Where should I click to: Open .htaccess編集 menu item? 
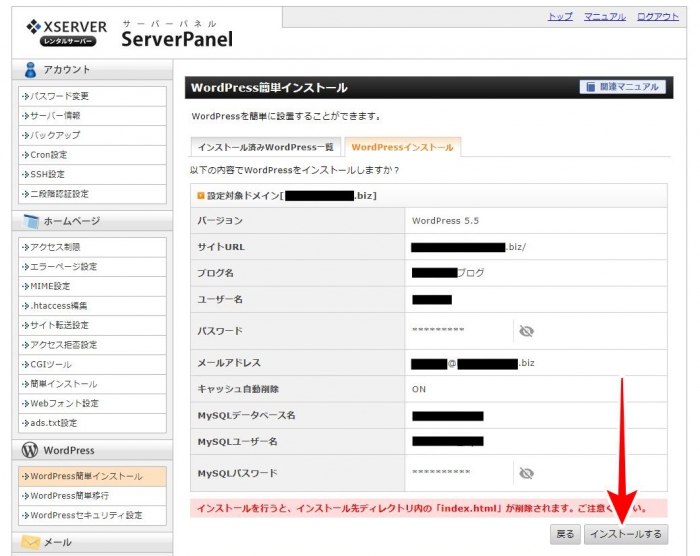pos(92,306)
